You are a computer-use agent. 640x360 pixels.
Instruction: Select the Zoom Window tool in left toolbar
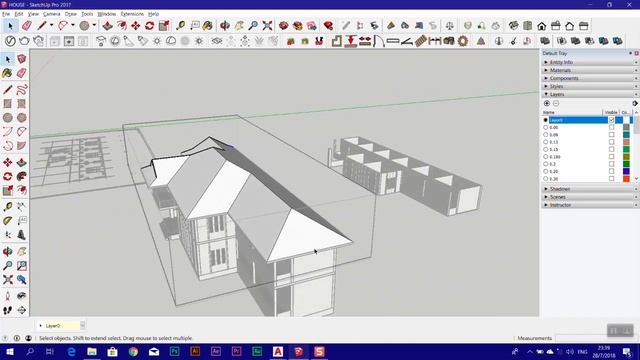[22, 266]
